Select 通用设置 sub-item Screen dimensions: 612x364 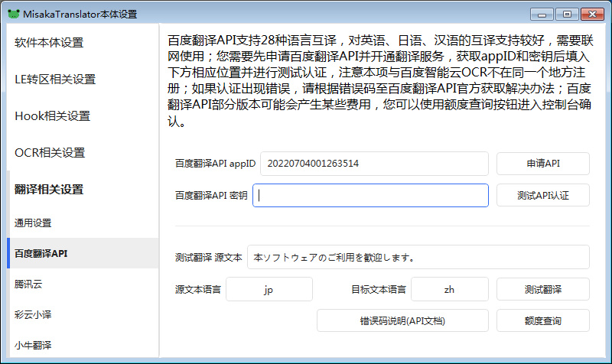point(33,223)
